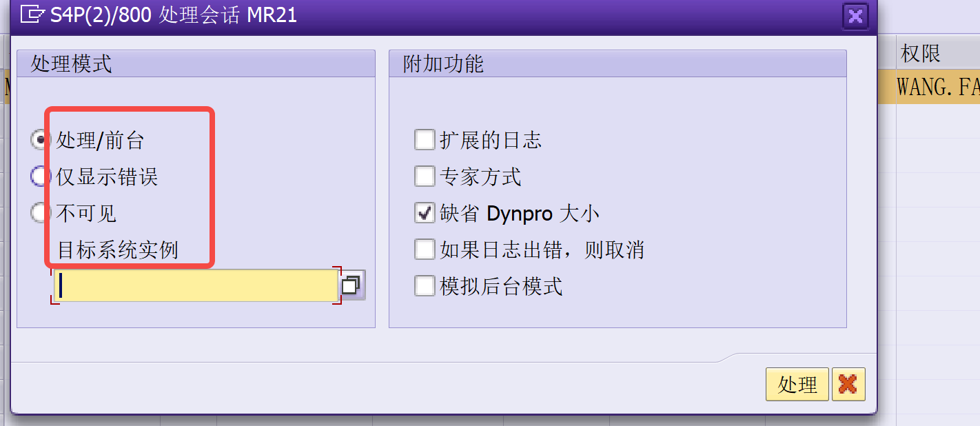The image size is (980, 426).
Task: Enable the 专家方式 checkbox
Action: pos(425,176)
